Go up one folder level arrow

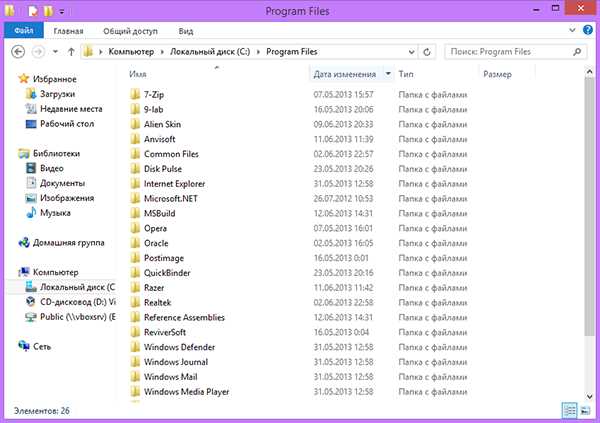click(x=71, y=52)
